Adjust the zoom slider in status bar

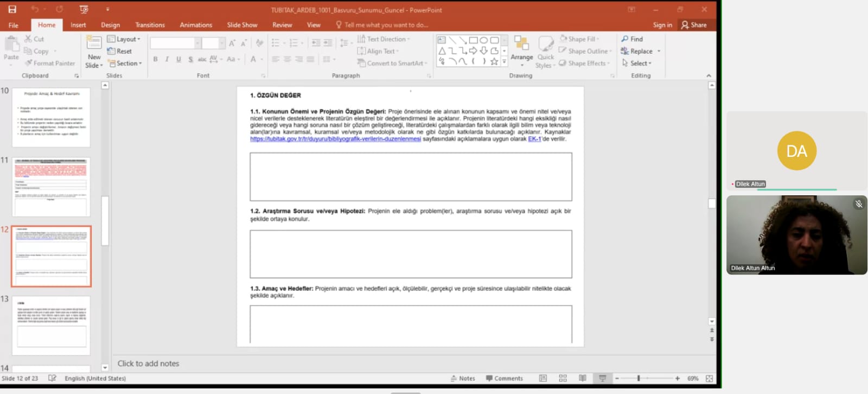[x=639, y=378]
